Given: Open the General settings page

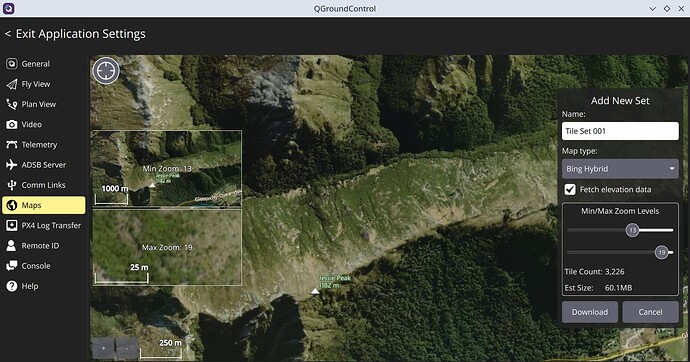Looking at the screenshot, I should pos(44,64).
